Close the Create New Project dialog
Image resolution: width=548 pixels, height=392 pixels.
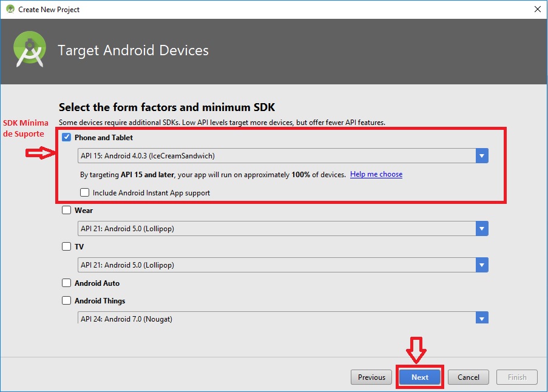(x=538, y=9)
